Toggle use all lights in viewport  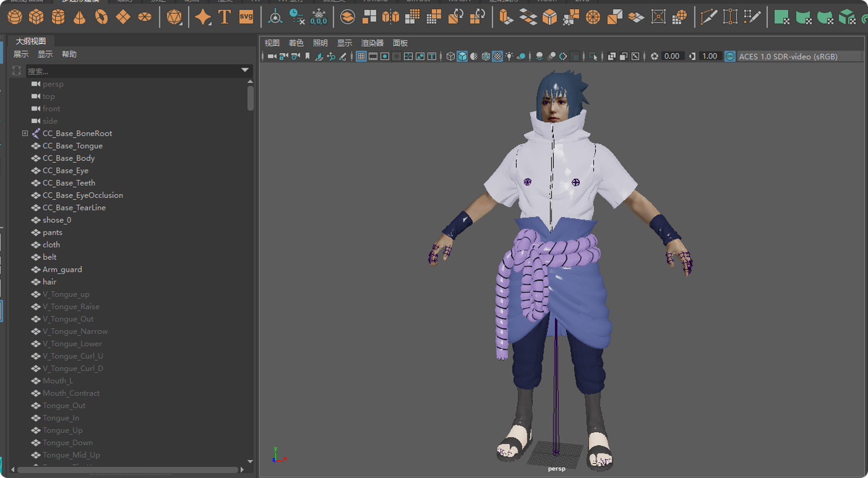[x=509, y=56]
